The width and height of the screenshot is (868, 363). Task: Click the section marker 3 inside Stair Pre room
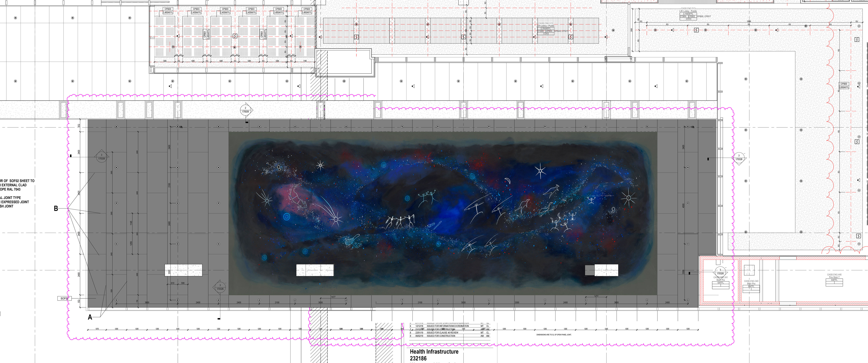720,272
